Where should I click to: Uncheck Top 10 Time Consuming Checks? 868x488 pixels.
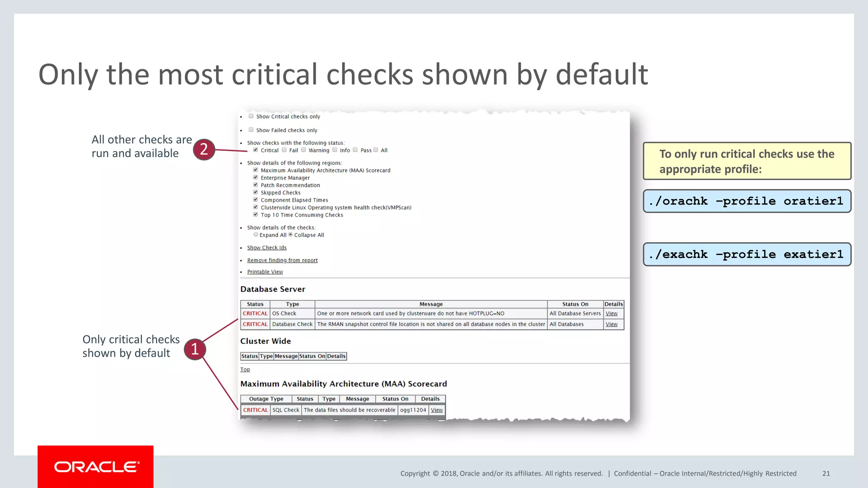click(256, 214)
